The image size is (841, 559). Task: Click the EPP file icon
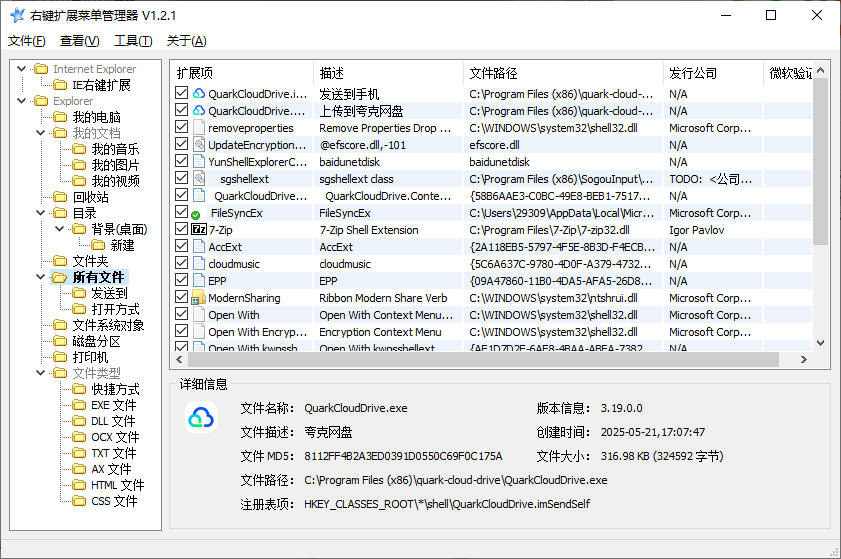pos(199,280)
